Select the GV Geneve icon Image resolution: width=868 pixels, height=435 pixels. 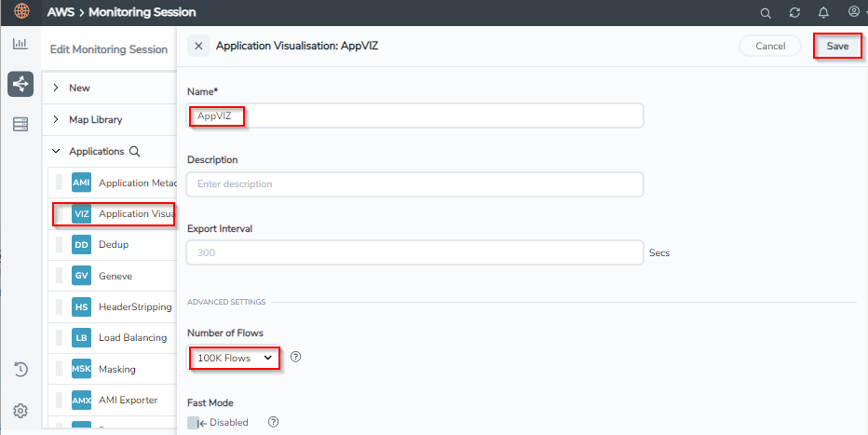click(x=81, y=276)
